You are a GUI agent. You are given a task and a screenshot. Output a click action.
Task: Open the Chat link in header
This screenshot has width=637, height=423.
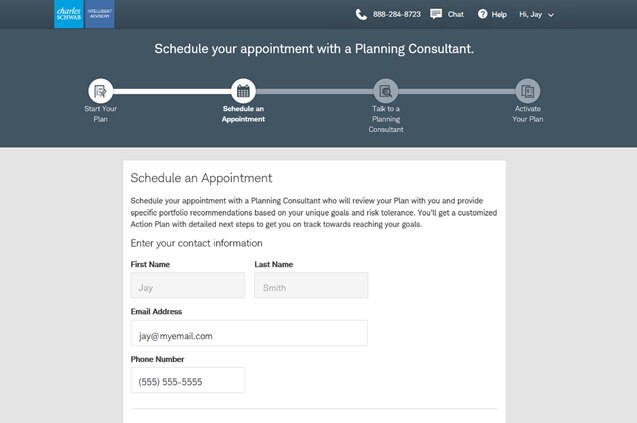coord(455,15)
